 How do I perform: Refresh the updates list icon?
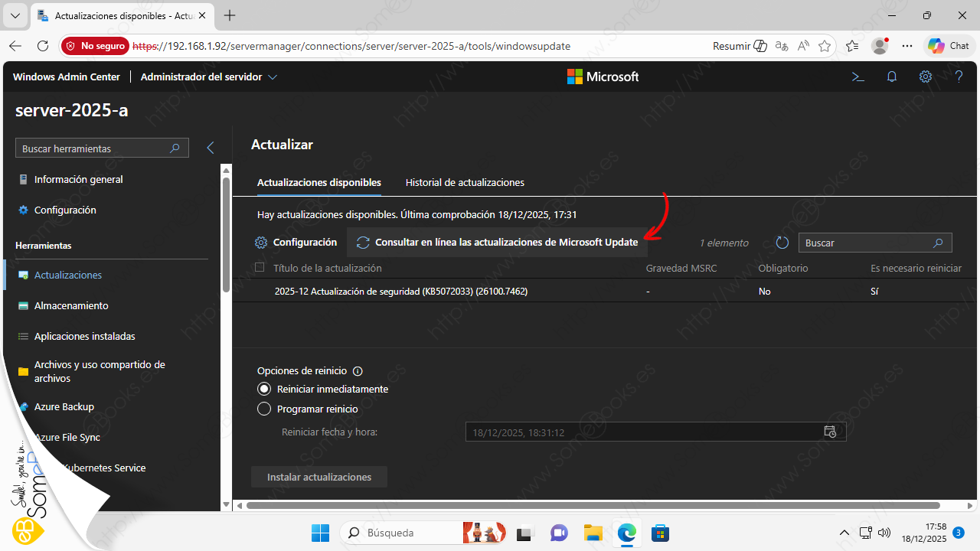[782, 243]
